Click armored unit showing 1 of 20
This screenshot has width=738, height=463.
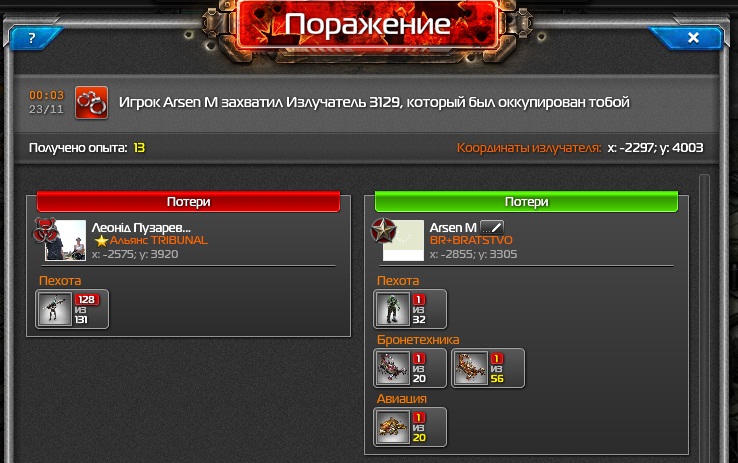[x=410, y=368]
